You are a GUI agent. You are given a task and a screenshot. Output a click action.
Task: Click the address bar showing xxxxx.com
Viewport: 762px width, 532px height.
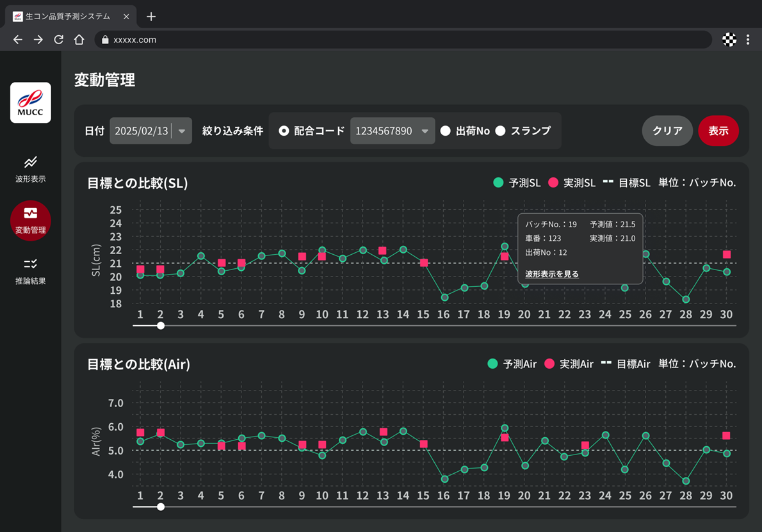point(403,40)
